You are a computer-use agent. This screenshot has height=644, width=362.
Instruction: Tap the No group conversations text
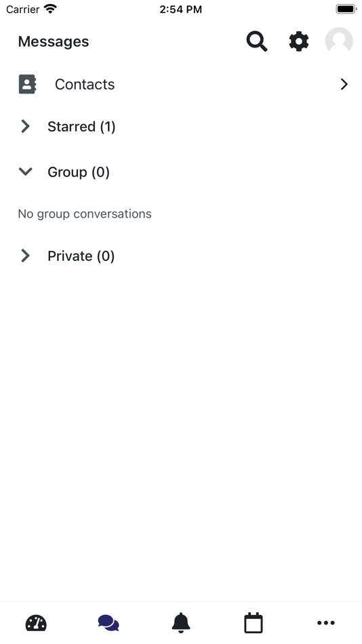[x=85, y=214]
